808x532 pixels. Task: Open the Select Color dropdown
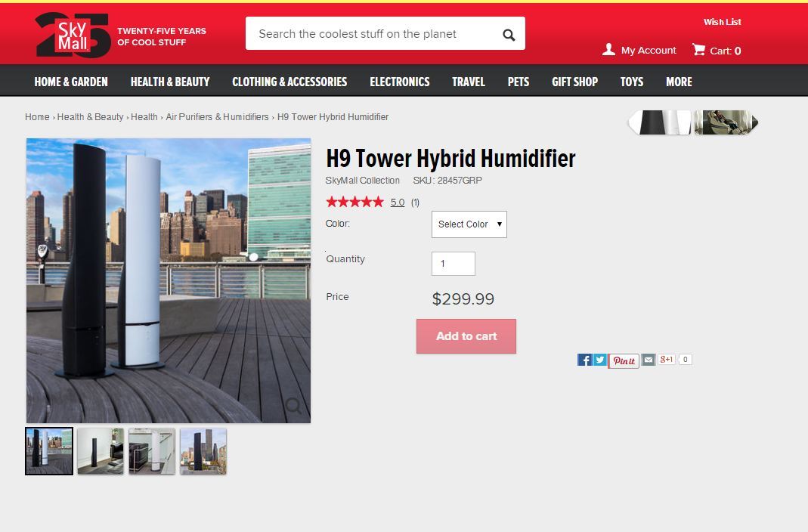click(469, 224)
